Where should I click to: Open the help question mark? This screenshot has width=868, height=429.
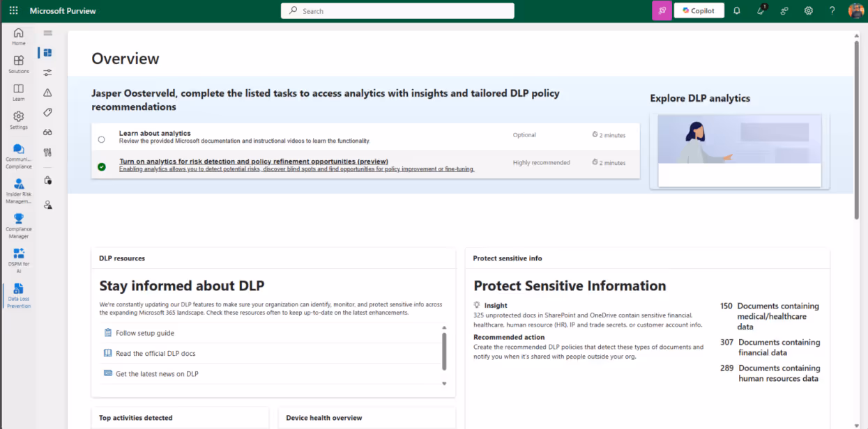coord(832,11)
